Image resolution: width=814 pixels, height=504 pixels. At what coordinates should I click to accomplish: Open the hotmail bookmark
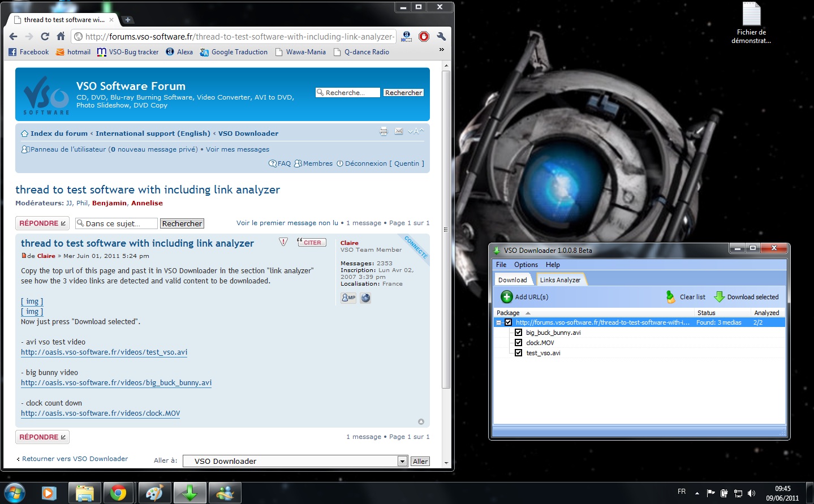74,52
